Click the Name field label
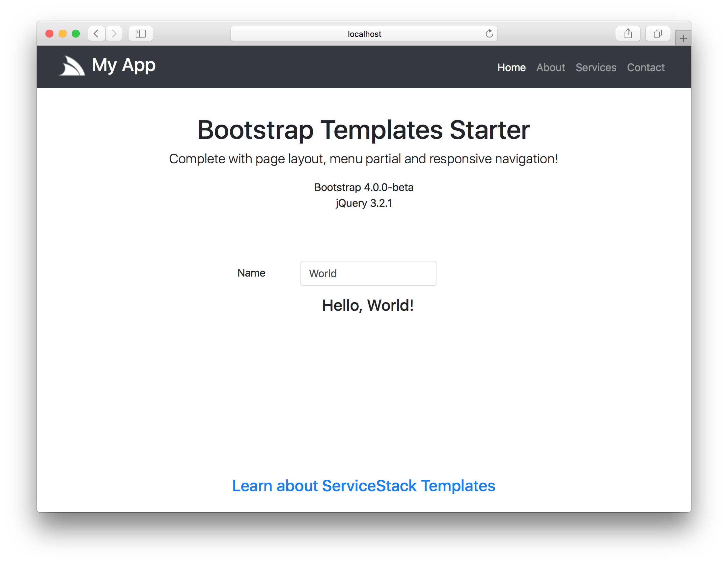The image size is (728, 565). [251, 273]
